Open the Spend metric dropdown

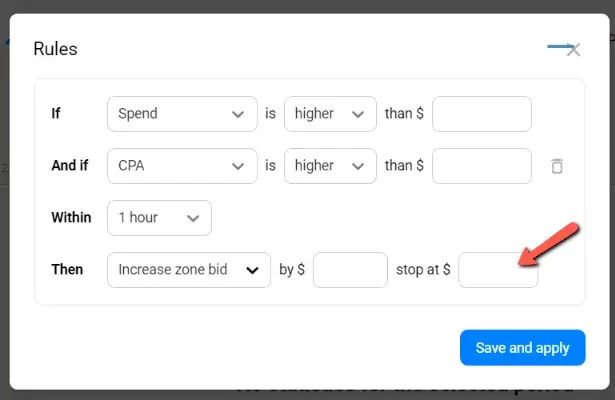[182, 114]
